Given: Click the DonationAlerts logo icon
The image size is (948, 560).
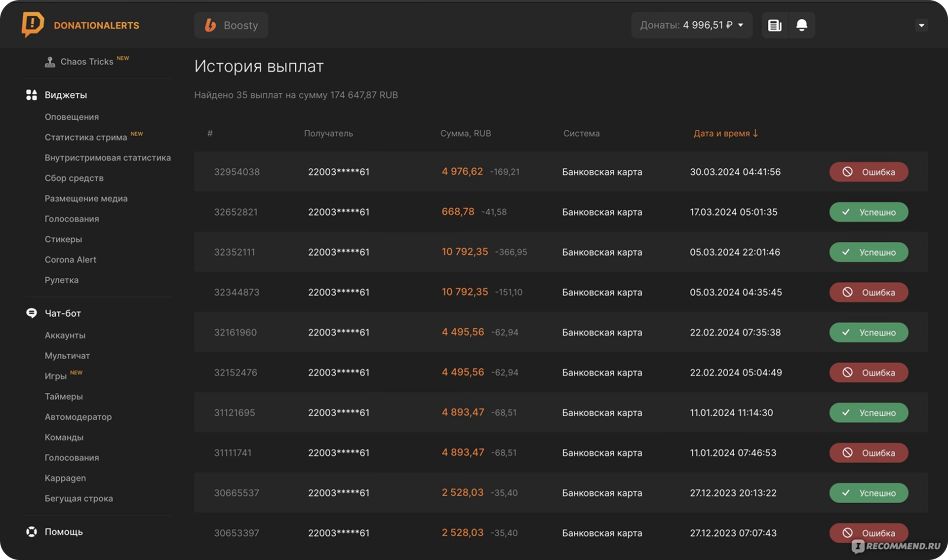Looking at the screenshot, I should [x=33, y=24].
